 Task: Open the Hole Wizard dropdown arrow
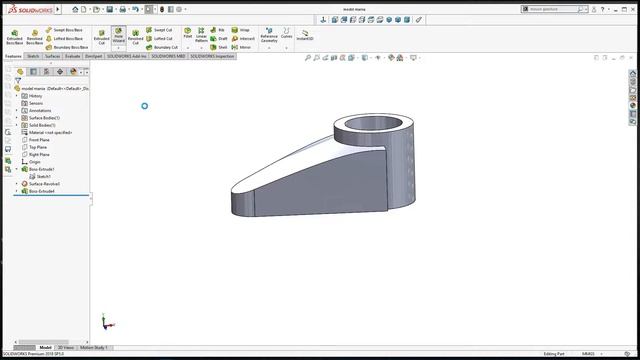[119, 48]
